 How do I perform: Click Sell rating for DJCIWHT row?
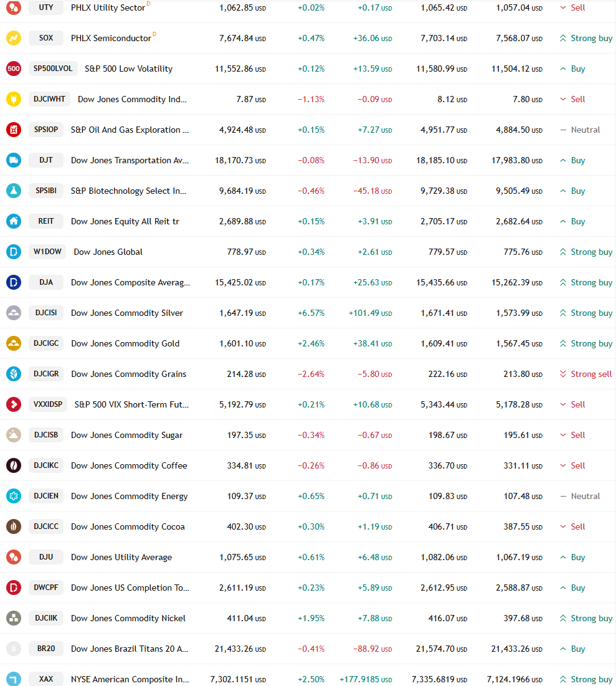[572, 99]
